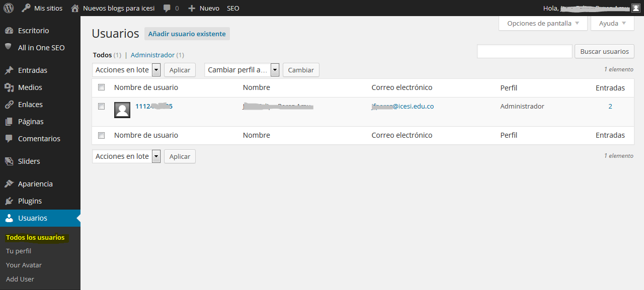
Task: Click the WordPress logo icon
Action: pos(9,8)
